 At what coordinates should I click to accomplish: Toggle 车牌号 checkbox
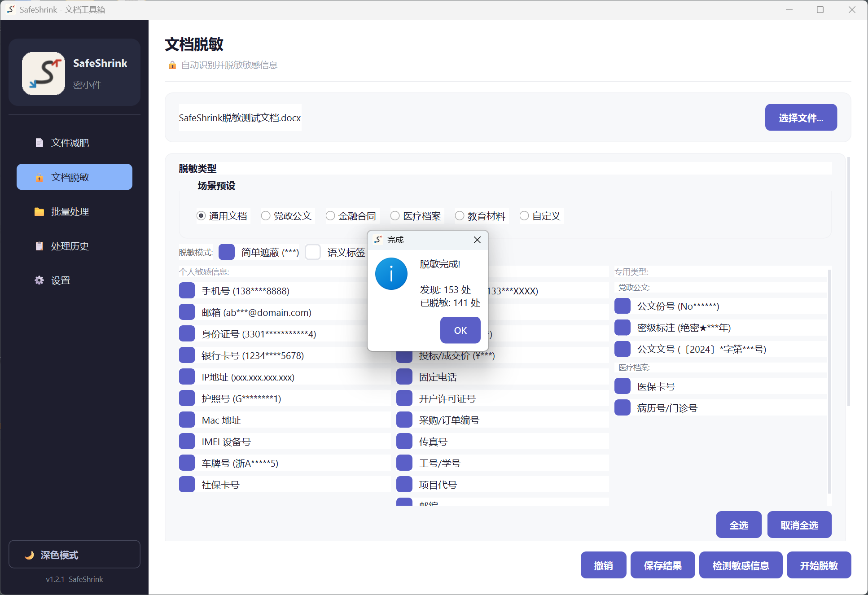(187, 463)
